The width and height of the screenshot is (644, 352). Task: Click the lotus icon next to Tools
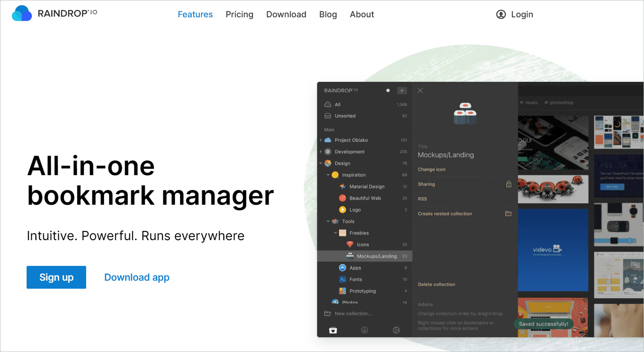coord(335,221)
